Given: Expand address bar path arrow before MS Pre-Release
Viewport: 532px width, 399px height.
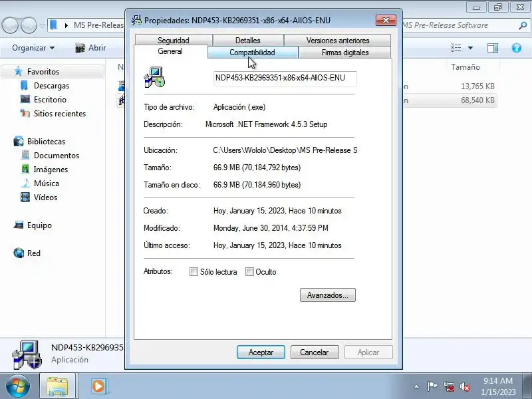Looking at the screenshot, I should [x=66, y=25].
